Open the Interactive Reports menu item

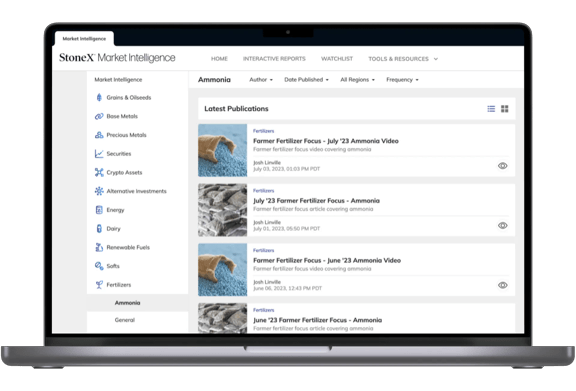point(274,59)
